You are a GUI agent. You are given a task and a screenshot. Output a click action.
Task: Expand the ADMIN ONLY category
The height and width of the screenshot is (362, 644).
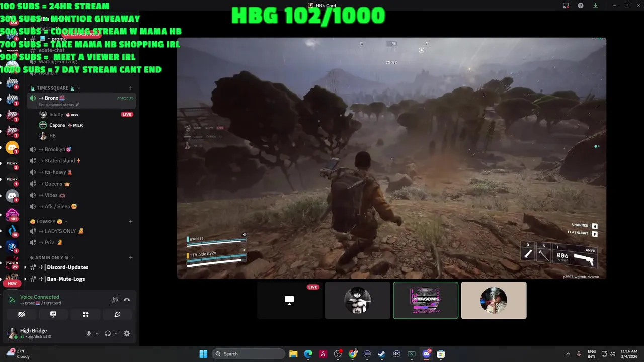click(x=52, y=258)
